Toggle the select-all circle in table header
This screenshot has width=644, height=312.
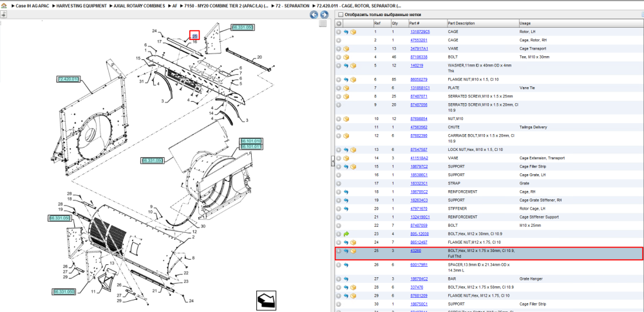tap(339, 23)
